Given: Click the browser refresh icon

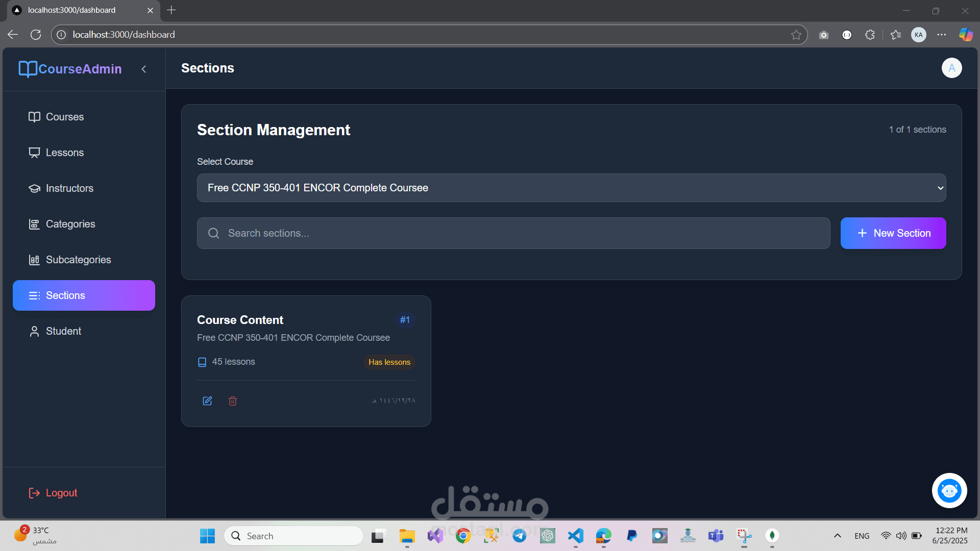Looking at the screenshot, I should (36, 35).
